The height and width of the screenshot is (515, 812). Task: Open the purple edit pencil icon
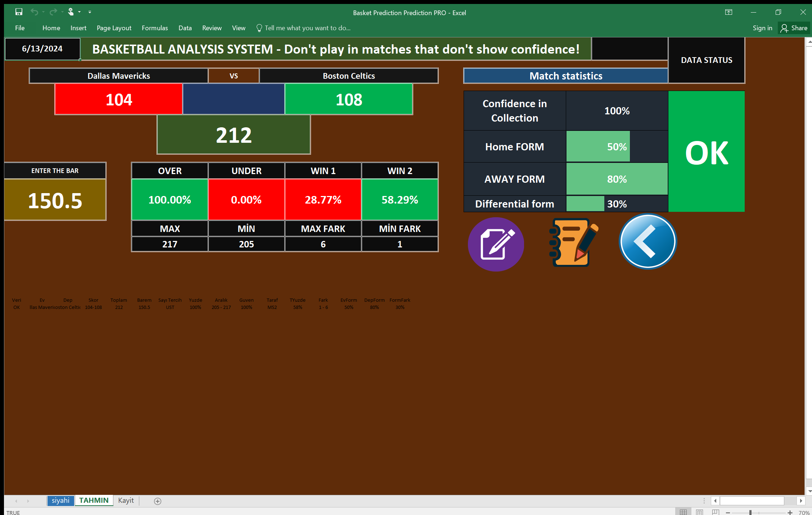[x=496, y=244]
